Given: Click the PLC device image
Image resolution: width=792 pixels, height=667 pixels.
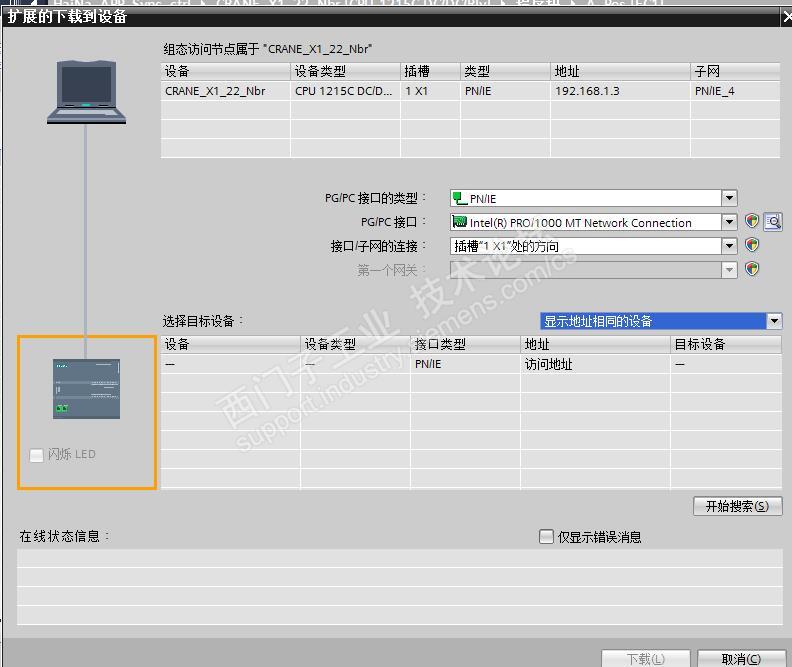Looking at the screenshot, I should (86, 388).
